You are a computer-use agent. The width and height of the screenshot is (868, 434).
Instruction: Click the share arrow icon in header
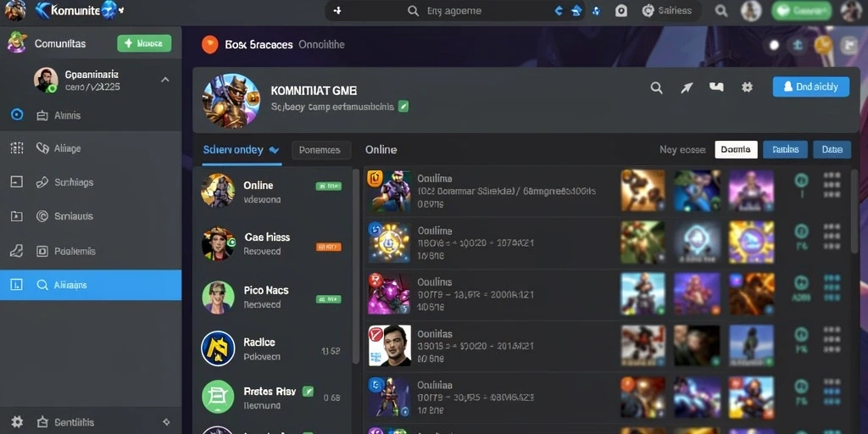click(x=687, y=87)
